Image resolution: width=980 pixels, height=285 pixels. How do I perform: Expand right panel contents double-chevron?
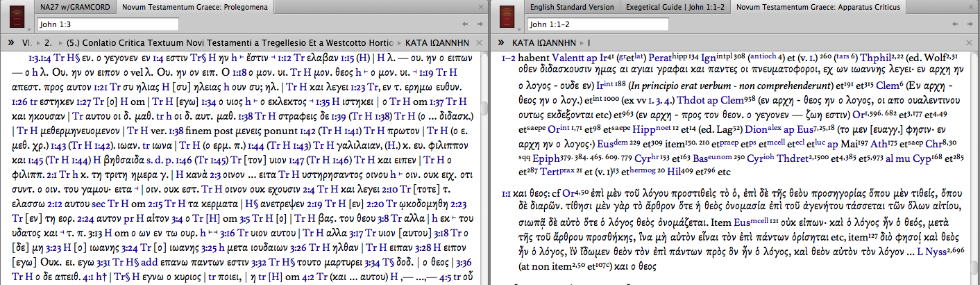pyautogui.click(x=500, y=42)
